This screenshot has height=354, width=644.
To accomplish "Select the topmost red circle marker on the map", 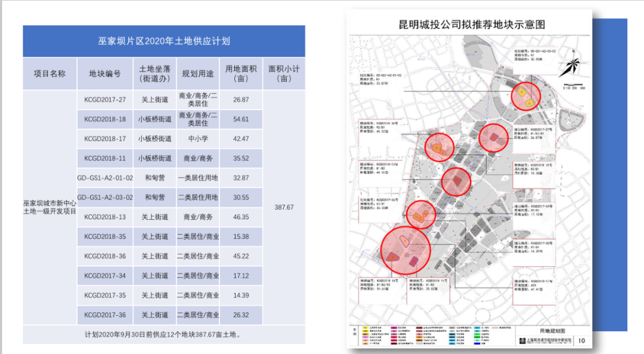I will [527, 97].
